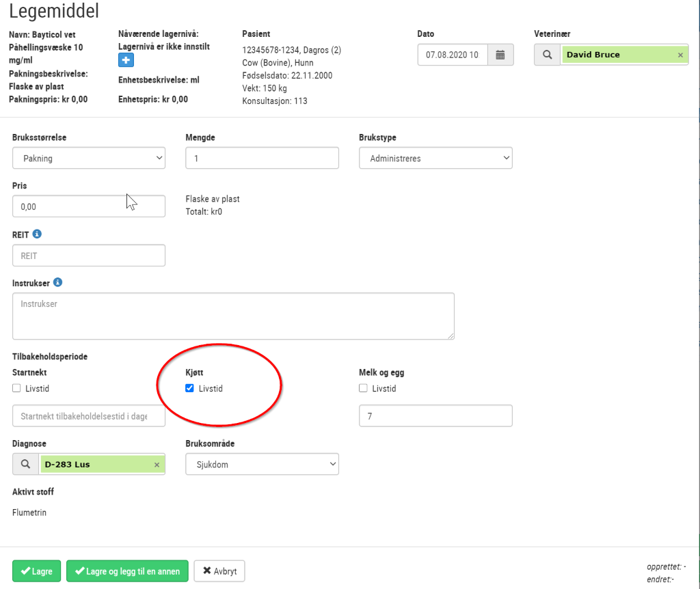Expand the Brukstype Administreres dropdown
The image size is (700, 589).
(x=435, y=158)
